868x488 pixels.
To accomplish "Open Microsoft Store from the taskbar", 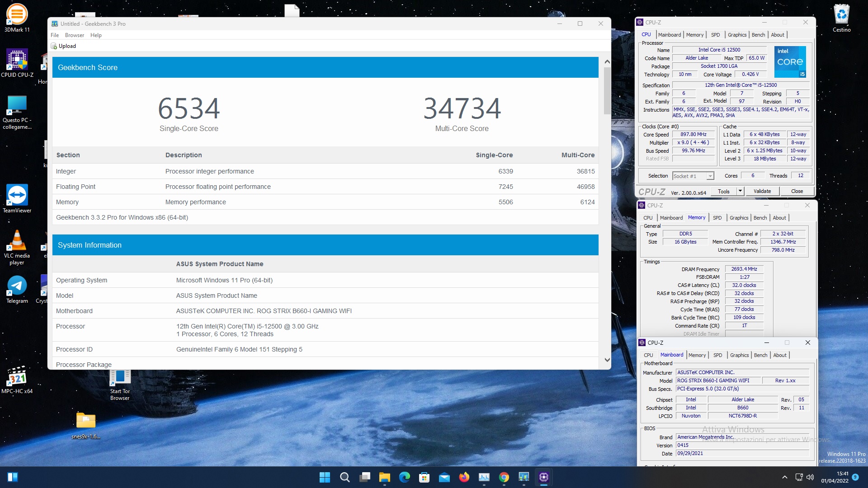I will tap(424, 477).
